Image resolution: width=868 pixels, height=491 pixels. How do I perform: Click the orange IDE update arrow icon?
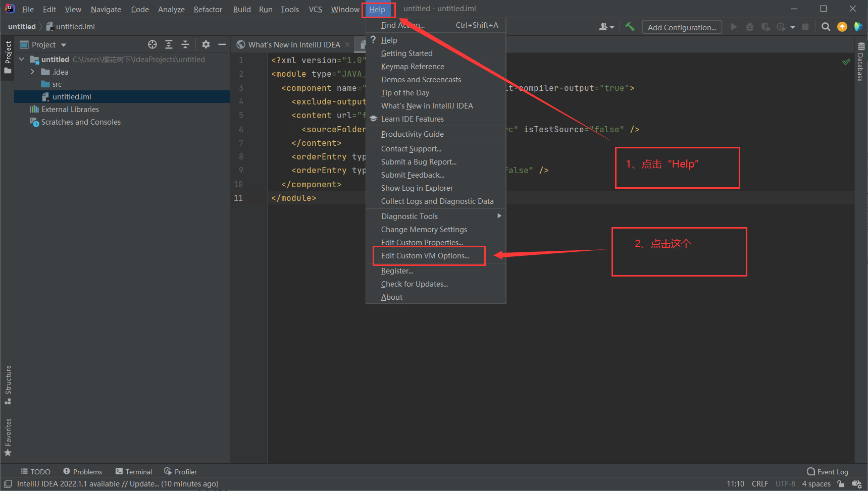coord(842,27)
